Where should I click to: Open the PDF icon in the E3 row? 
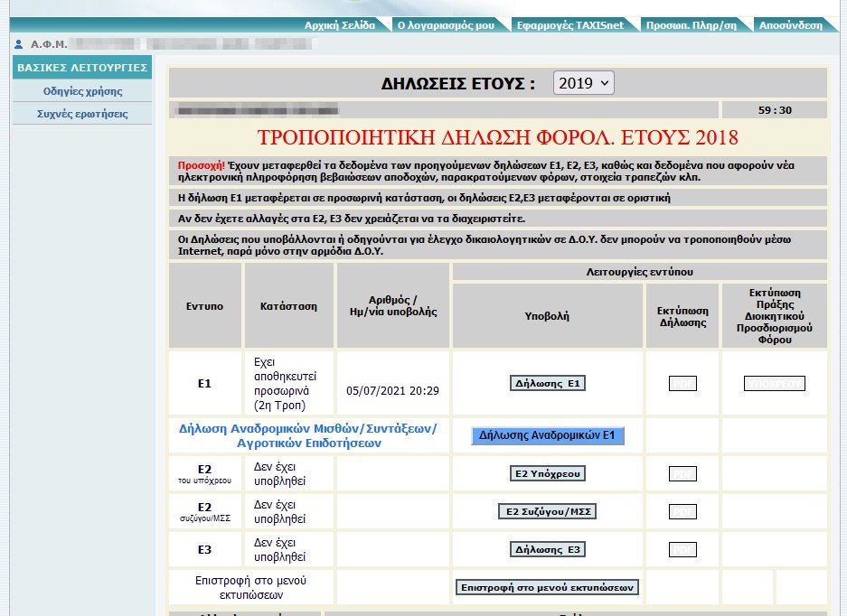click(682, 549)
